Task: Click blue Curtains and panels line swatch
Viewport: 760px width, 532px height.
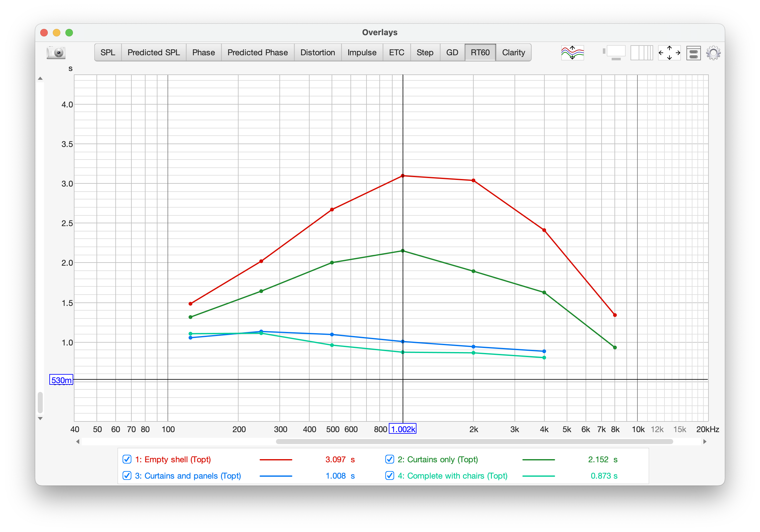Action: point(276,476)
